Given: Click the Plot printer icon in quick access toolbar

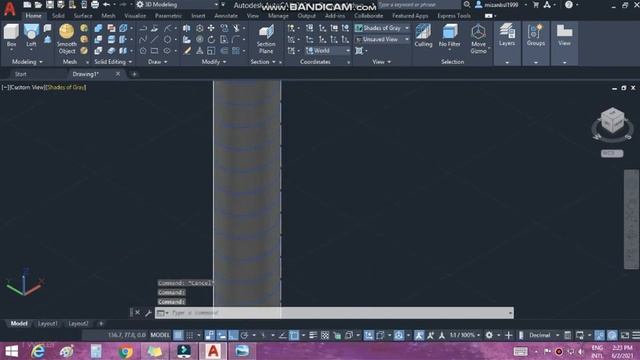Looking at the screenshot, I should pos(95,4).
